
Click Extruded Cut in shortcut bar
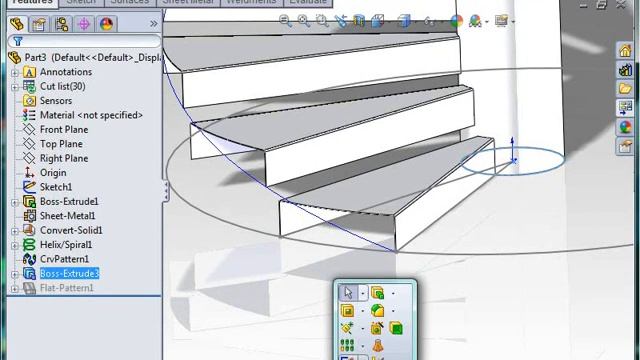pyautogui.click(x=347, y=311)
